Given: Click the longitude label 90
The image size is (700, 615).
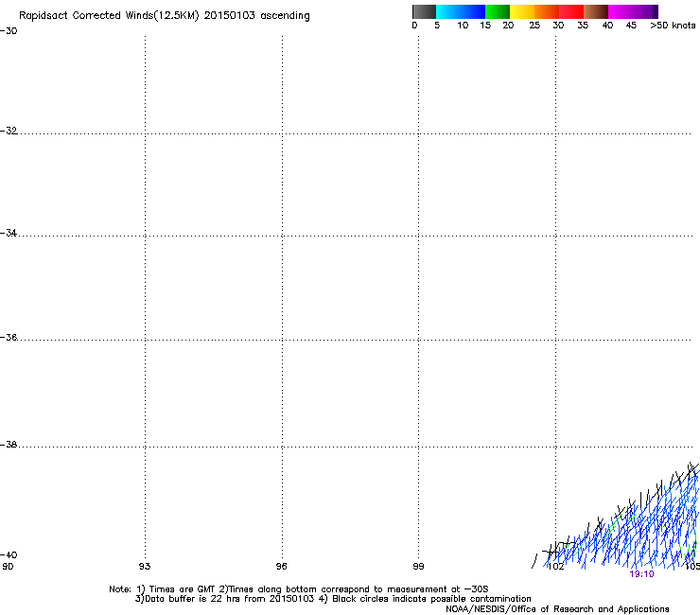Looking at the screenshot, I should coord(8,567).
